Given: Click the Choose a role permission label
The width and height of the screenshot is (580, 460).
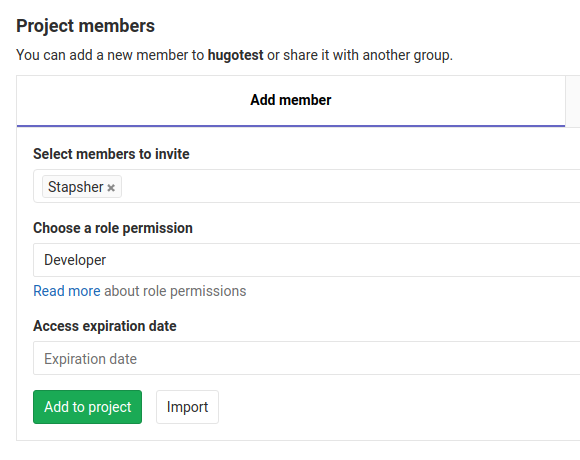Looking at the screenshot, I should (113, 228).
